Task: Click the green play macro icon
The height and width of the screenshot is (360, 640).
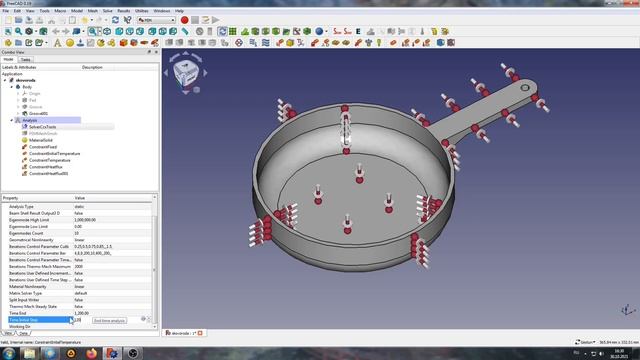Action: tap(216, 20)
